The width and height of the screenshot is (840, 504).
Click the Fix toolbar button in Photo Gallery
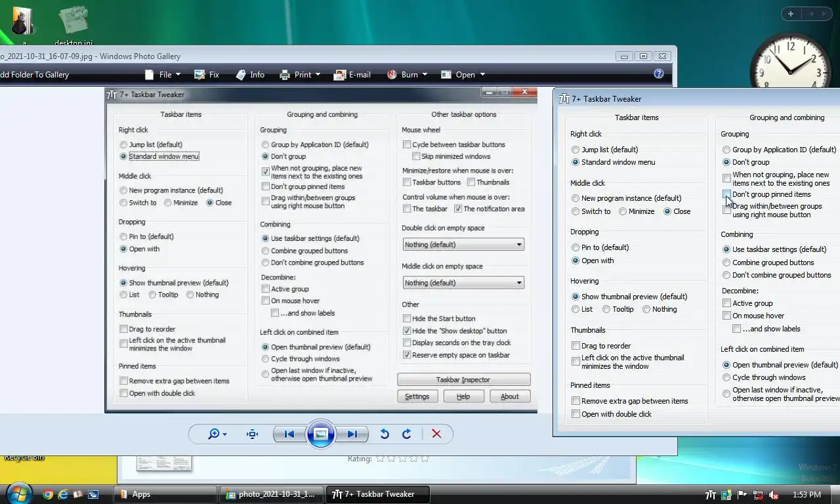pyautogui.click(x=206, y=75)
